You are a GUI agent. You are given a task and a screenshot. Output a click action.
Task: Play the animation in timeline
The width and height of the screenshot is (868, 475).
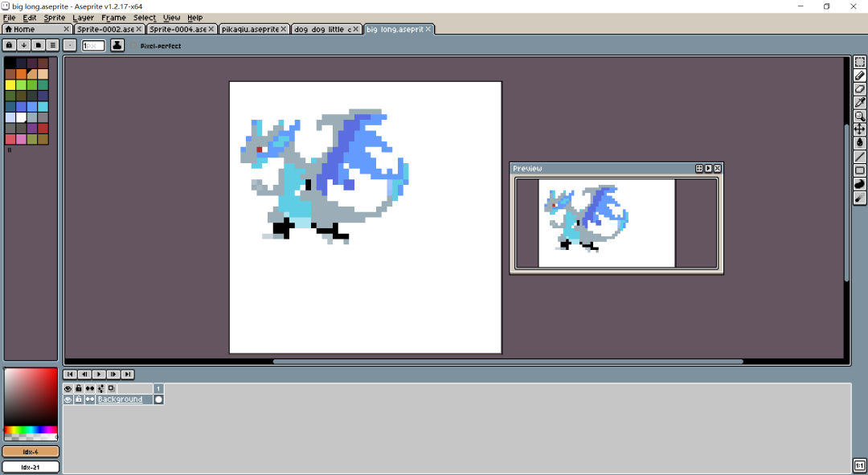(x=99, y=375)
